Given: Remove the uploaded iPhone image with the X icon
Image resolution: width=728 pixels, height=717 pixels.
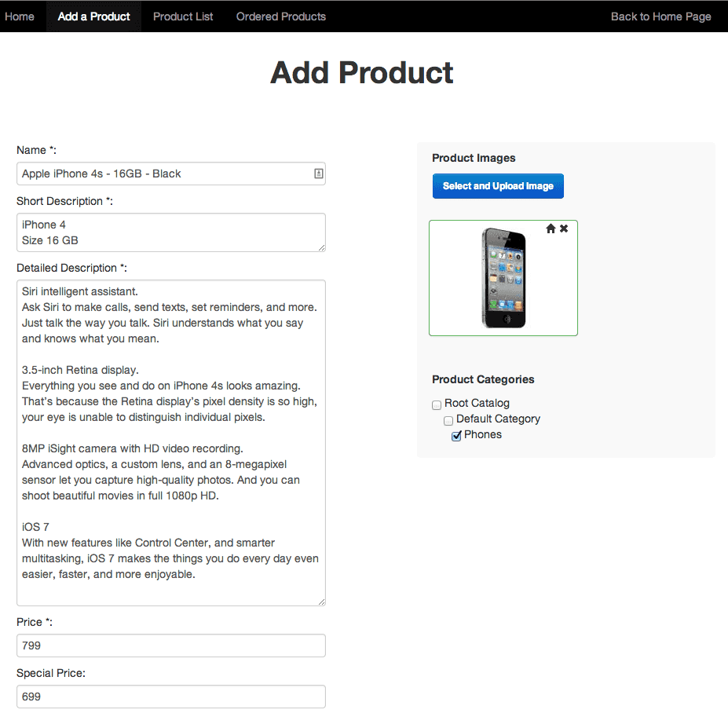Looking at the screenshot, I should [x=564, y=229].
